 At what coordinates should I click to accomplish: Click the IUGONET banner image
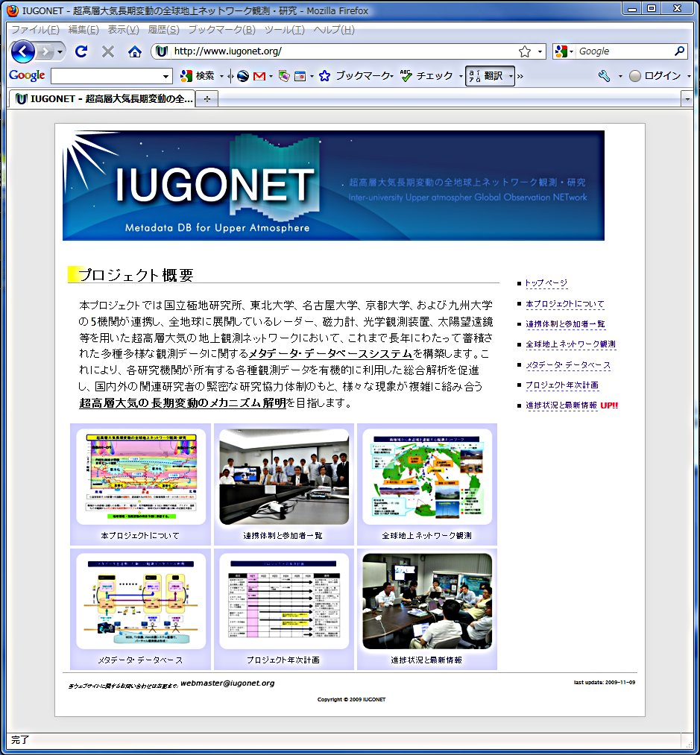[x=333, y=186]
